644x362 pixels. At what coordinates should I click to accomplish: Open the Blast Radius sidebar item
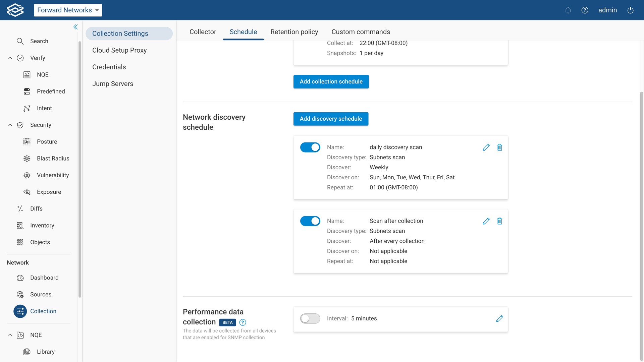point(53,159)
